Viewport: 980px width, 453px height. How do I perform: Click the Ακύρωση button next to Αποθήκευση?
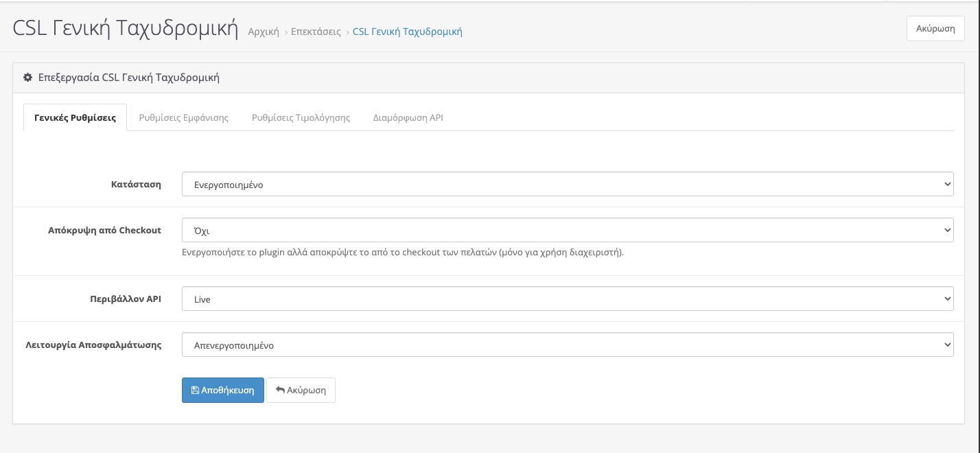pos(301,390)
